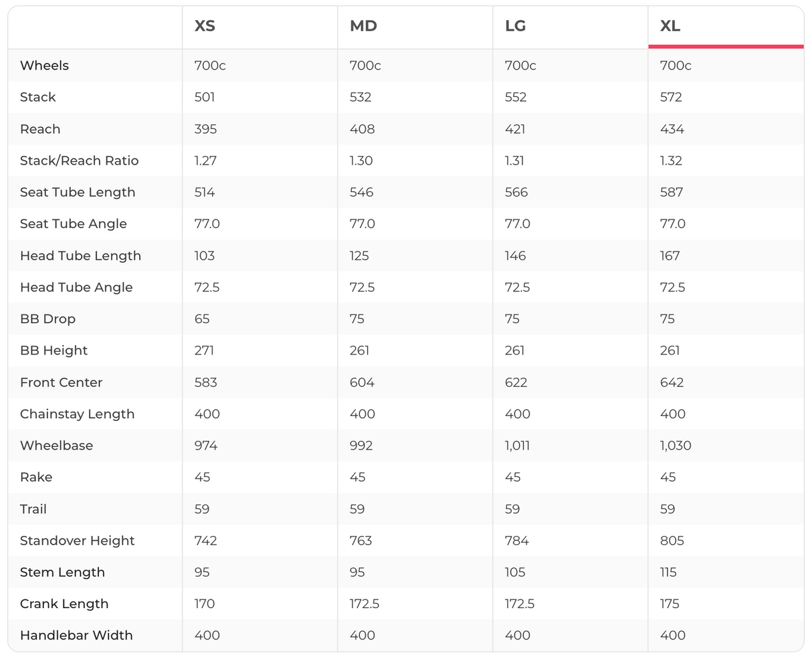Viewport: 812px width, 663px height.
Task: Click the Head Tube Angle label
Action: [x=76, y=287]
